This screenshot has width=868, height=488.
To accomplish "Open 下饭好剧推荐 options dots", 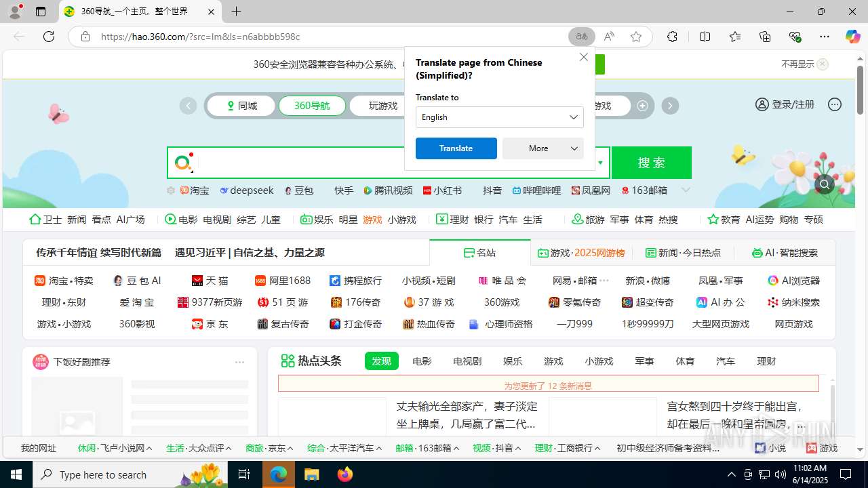I will pyautogui.click(x=239, y=362).
